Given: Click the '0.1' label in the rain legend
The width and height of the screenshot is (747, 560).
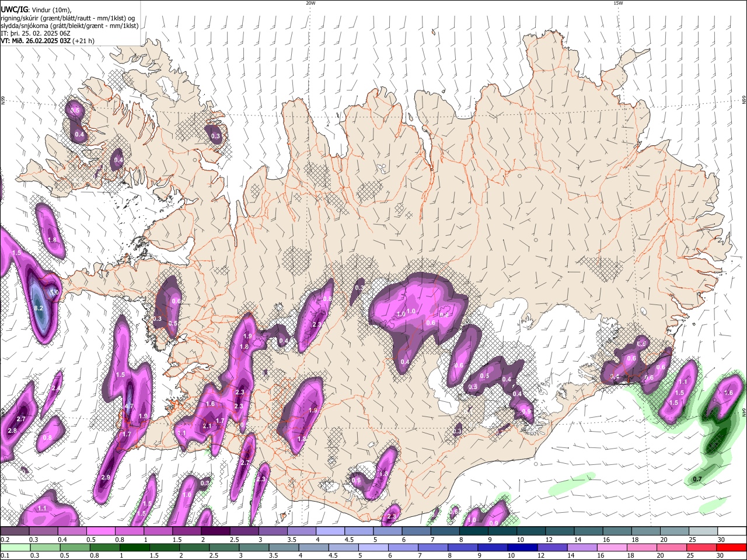Looking at the screenshot, I should coord(5,555).
